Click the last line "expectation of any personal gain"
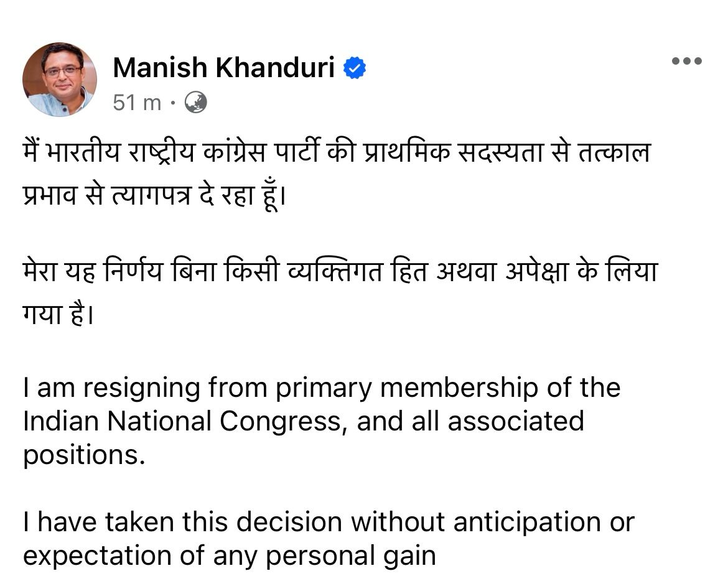 [x=230, y=555]
